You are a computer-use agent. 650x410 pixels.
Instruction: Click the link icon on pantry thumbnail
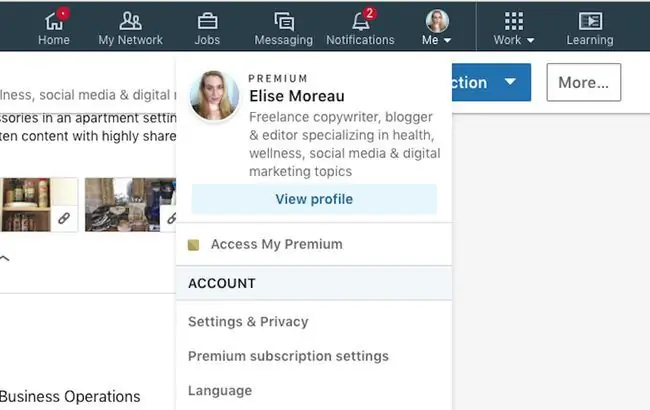[64, 218]
